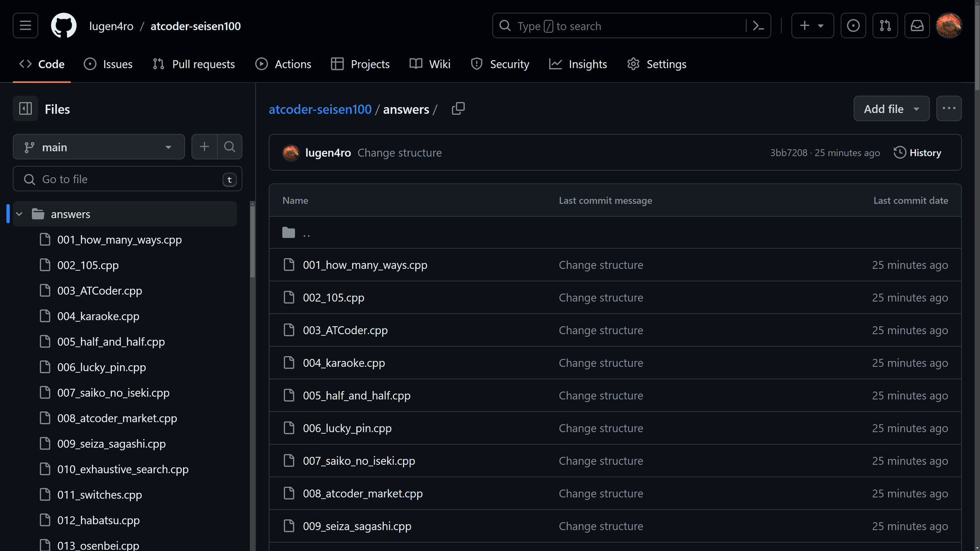Open 006_lucky_pin.cpp in the file tree
Image resolution: width=980 pixels, height=551 pixels.
point(102,367)
